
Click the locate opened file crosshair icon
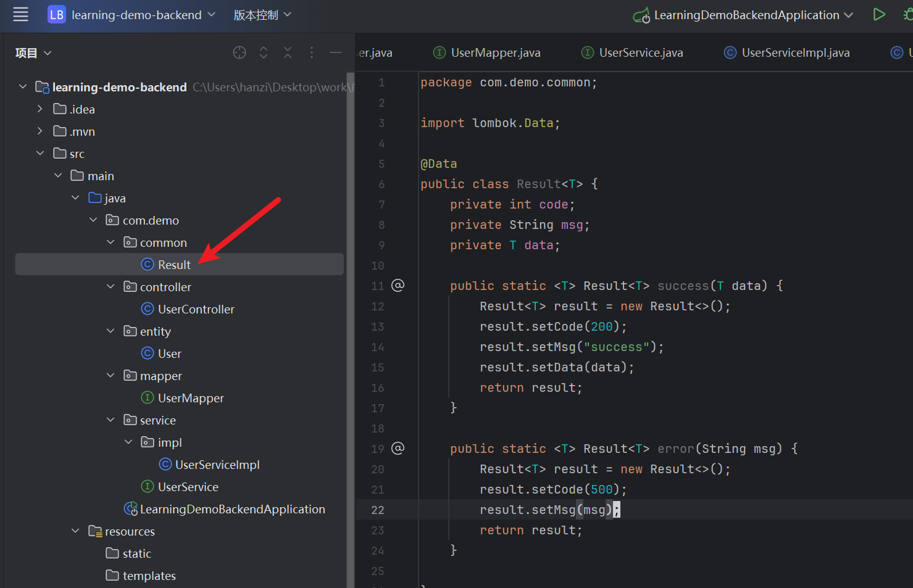[240, 53]
